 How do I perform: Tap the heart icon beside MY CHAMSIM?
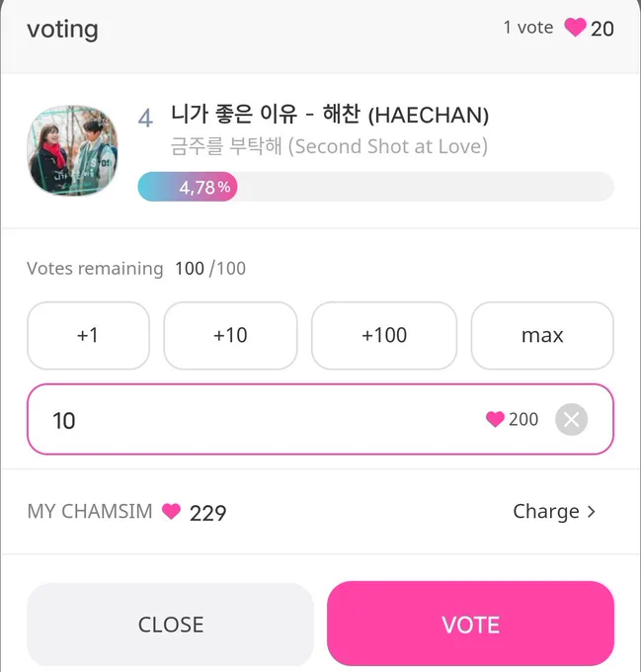pos(171,511)
